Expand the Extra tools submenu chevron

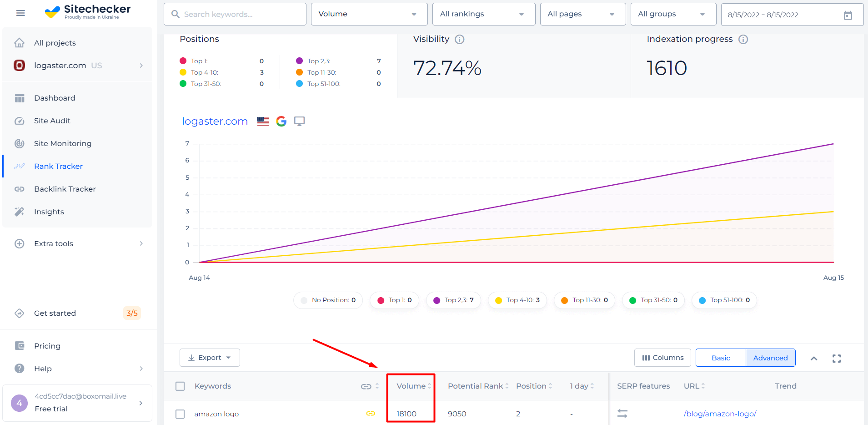point(141,243)
